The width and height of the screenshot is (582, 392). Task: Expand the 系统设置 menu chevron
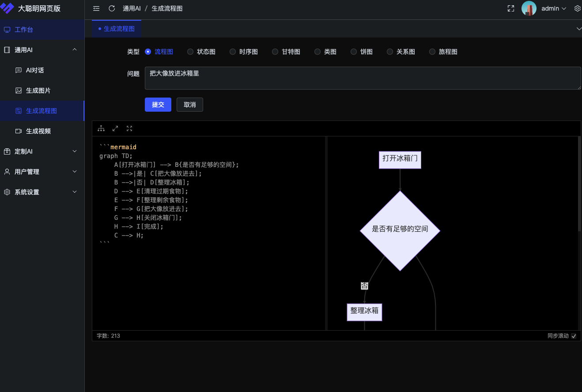tap(75, 192)
